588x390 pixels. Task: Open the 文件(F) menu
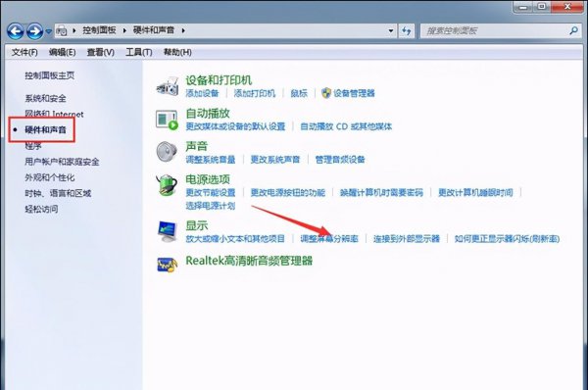pyautogui.click(x=24, y=52)
